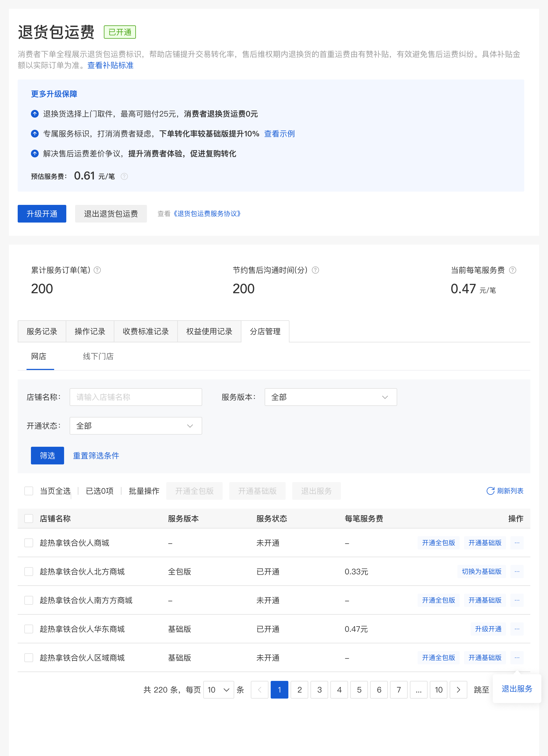Go to next page arrow

coord(458,690)
